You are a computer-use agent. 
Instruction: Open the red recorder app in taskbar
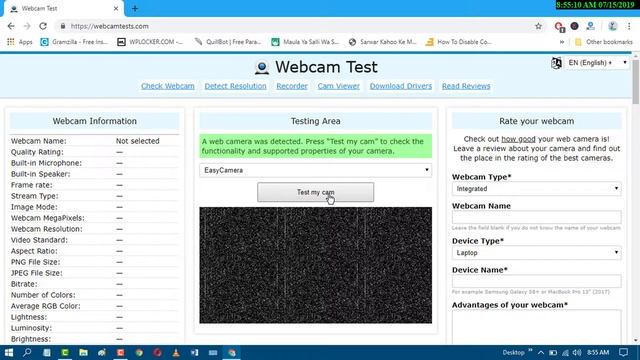pyautogui.click(x=120, y=353)
